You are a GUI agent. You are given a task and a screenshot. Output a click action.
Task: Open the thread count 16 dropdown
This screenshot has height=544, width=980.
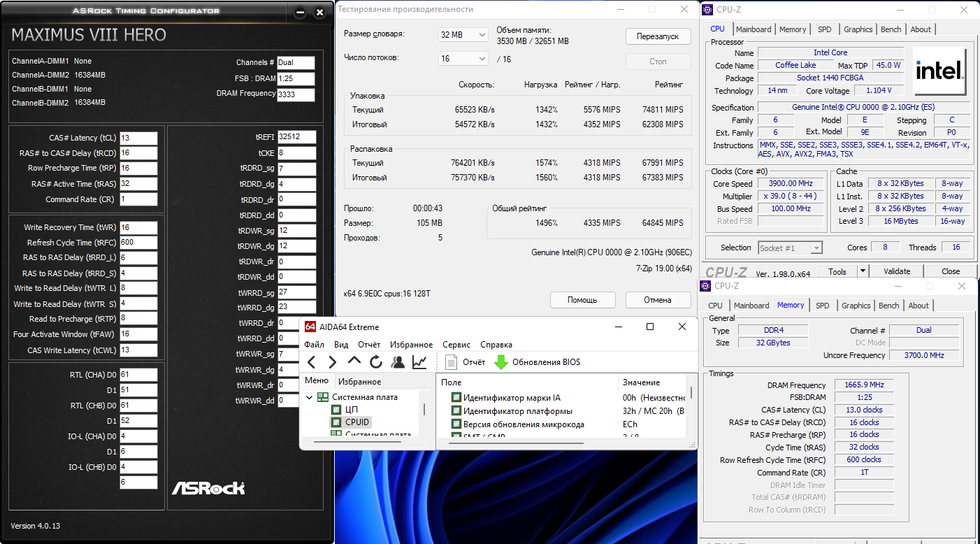(x=463, y=59)
